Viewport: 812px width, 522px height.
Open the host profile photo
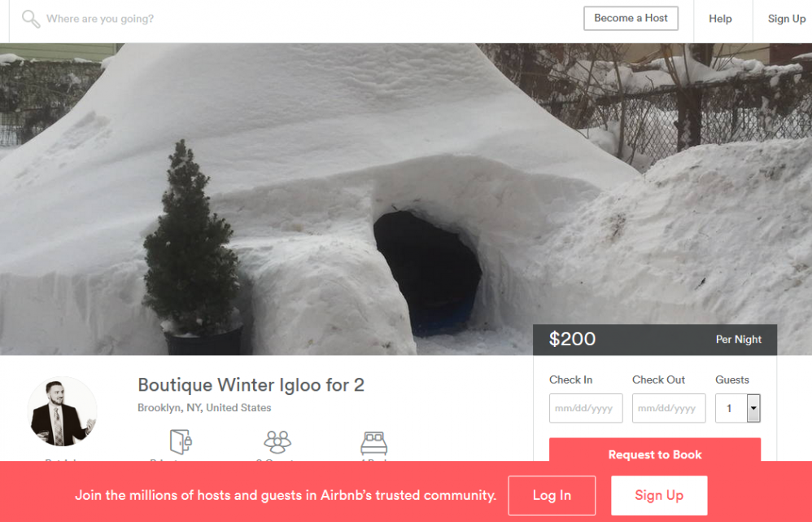tap(62, 411)
